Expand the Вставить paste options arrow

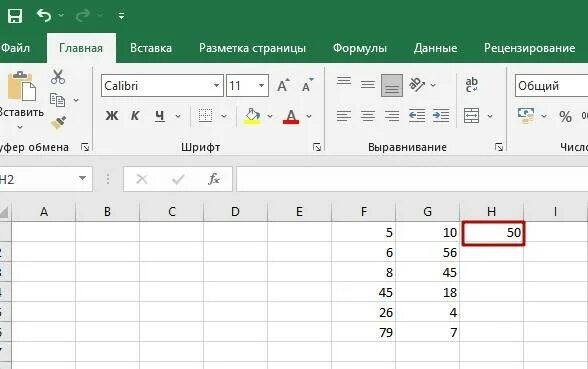coord(20,127)
